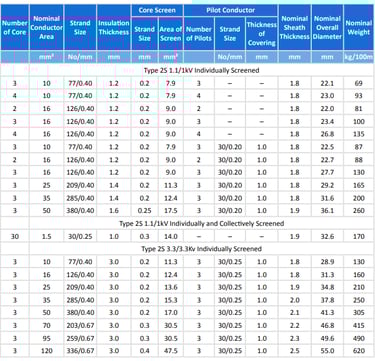Select the nominal weight value 165
375x361 pixels.
click(359, 185)
